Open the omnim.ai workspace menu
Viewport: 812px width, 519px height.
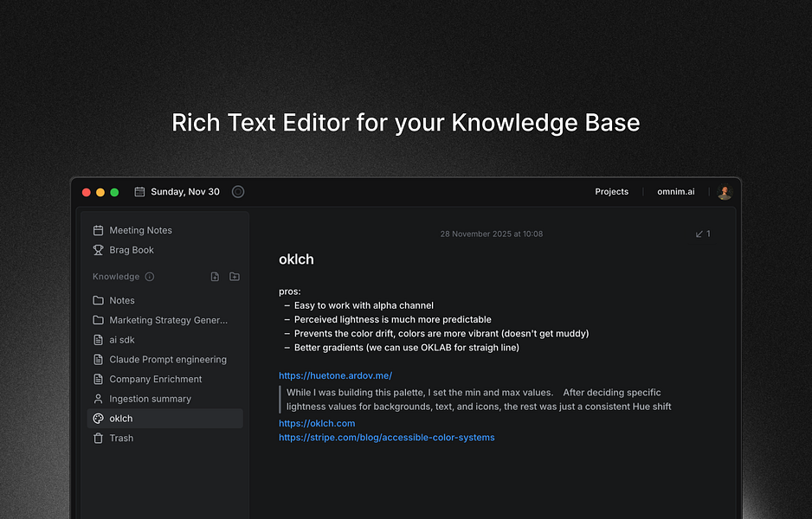tap(676, 191)
